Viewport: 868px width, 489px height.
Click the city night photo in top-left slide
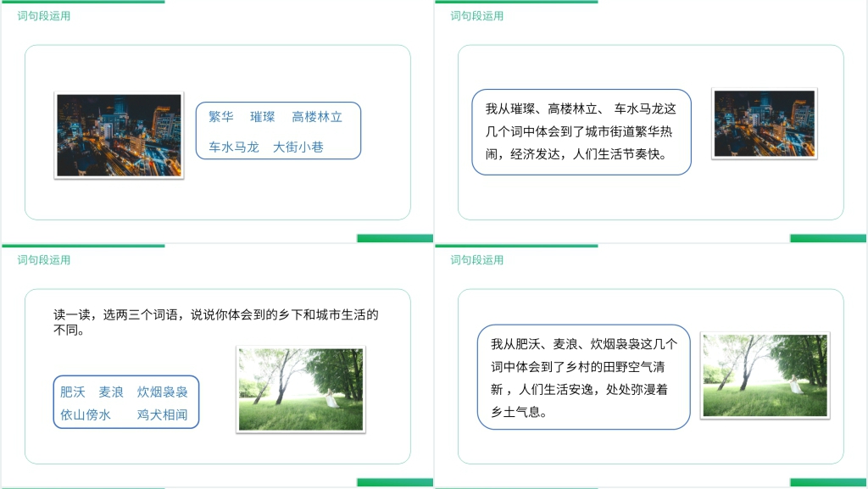(x=119, y=136)
